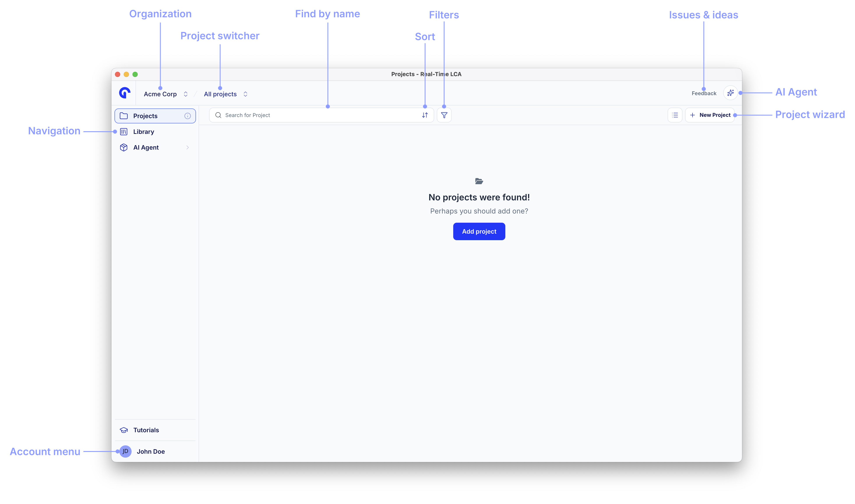855x504 pixels.
Task: Switch to list view layout
Action: (x=675, y=115)
